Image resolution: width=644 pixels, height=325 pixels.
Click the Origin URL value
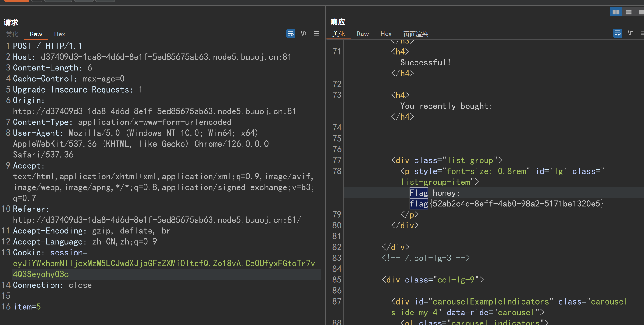tap(154, 111)
